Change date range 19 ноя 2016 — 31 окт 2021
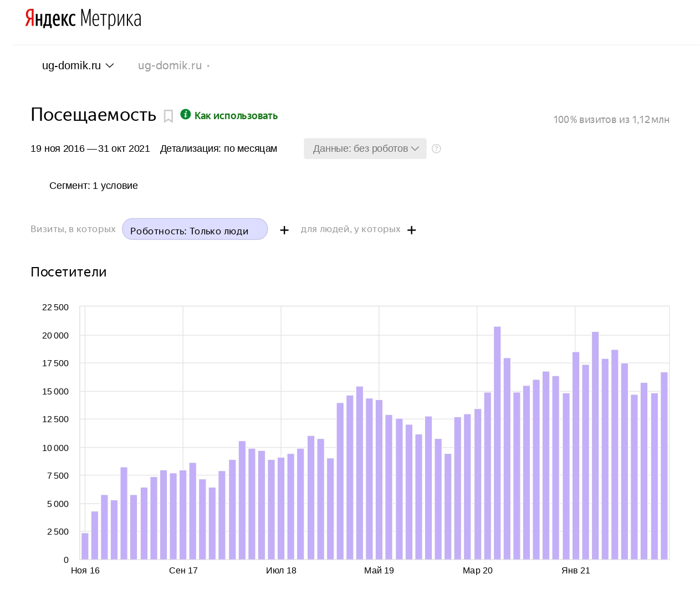The width and height of the screenshot is (700, 615). pos(90,148)
